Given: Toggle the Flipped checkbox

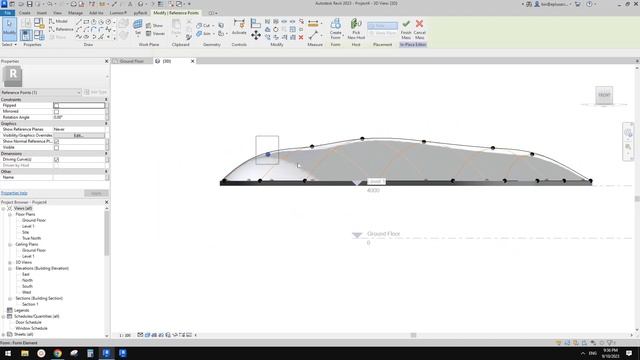Looking at the screenshot, I should (x=56, y=106).
